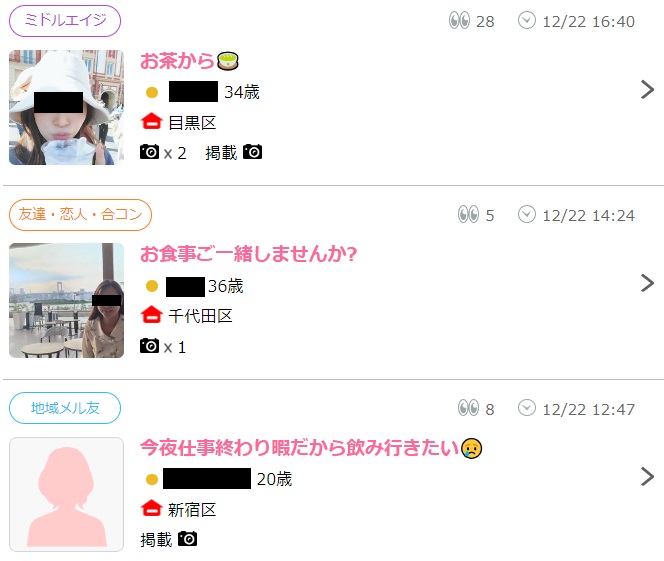Click the eyes view-count icon beside 28
664x561 pixels.
pyautogui.click(x=459, y=20)
